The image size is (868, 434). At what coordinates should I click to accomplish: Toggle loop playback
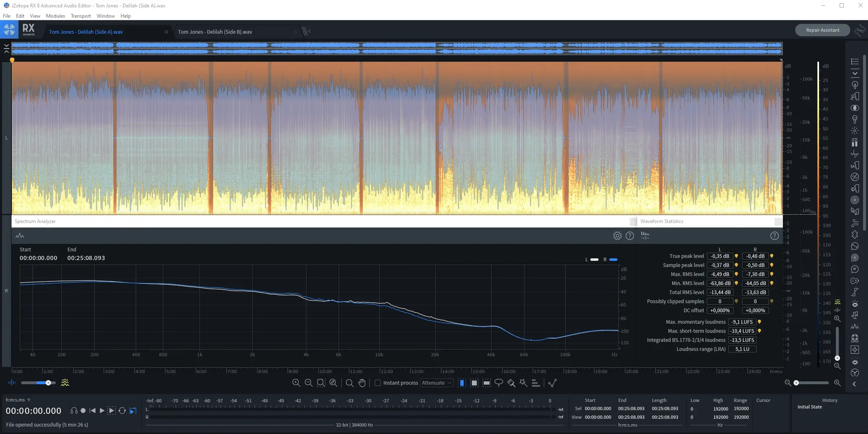122,411
